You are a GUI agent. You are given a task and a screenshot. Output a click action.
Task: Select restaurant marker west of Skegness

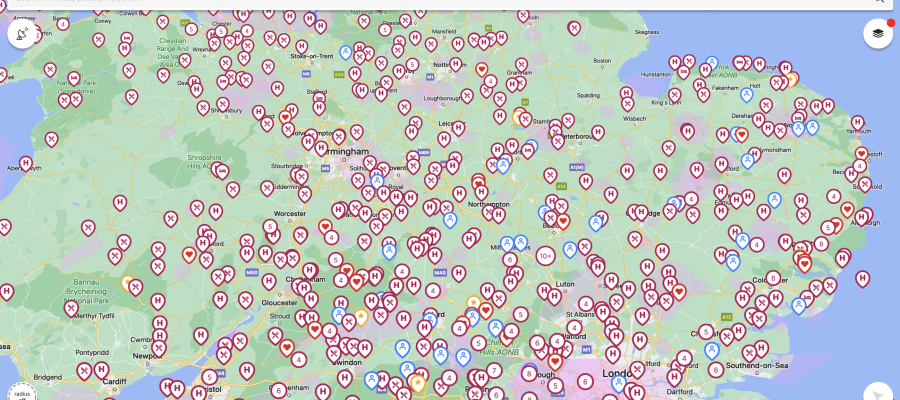[574, 28]
